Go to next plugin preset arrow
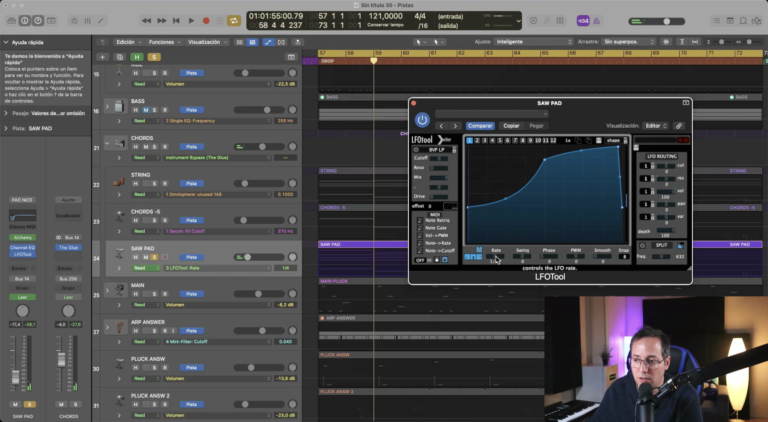This screenshot has width=768, height=422. [x=455, y=126]
